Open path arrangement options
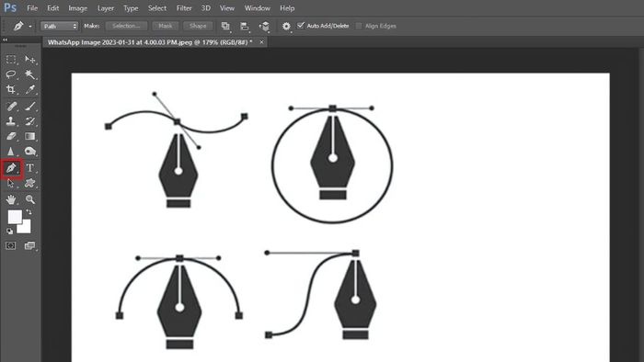This screenshot has width=644, height=362. pos(264,27)
